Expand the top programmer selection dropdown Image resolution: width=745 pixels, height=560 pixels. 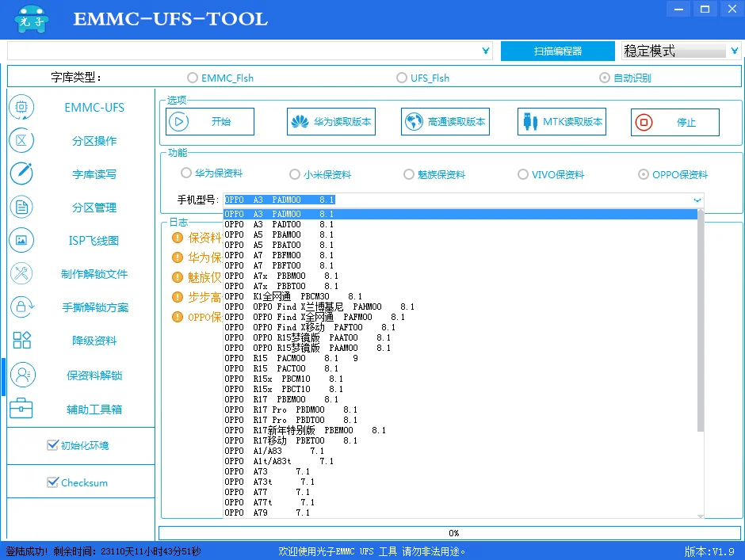click(486, 51)
